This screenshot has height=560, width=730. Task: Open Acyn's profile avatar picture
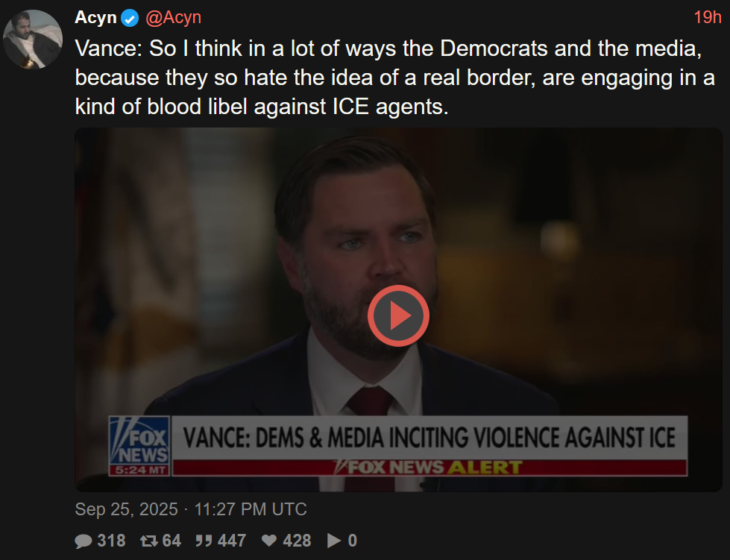point(31,40)
